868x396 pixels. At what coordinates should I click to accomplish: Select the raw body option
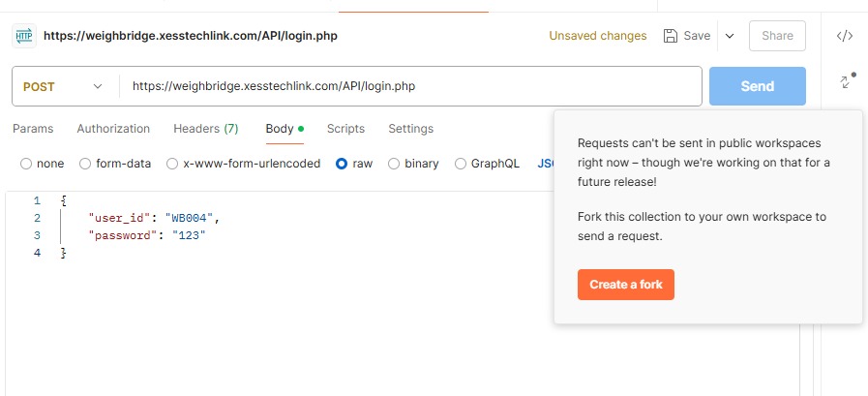pyautogui.click(x=342, y=164)
